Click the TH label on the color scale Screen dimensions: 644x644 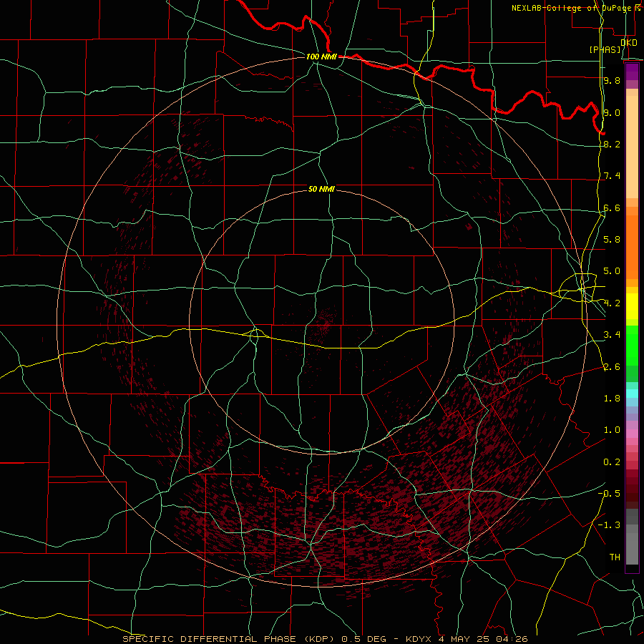(615, 557)
